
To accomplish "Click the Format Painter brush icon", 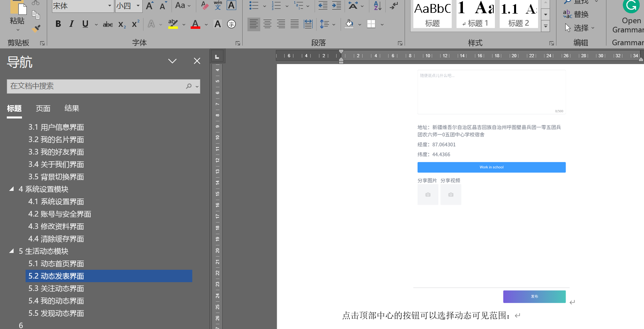I will tap(36, 28).
